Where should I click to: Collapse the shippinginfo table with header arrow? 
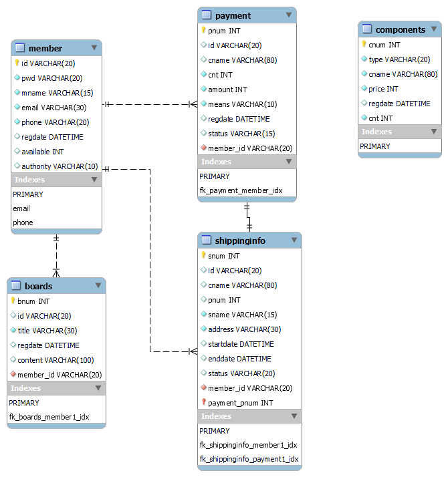coord(294,240)
